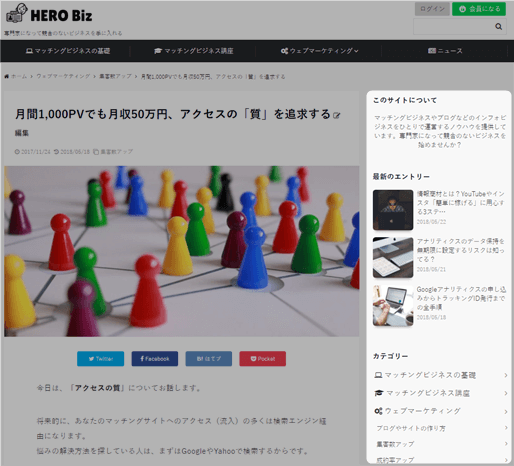Expand ウェブマーケティング dropdown in navigation bar
The width and height of the screenshot is (514, 466).
click(319, 51)
